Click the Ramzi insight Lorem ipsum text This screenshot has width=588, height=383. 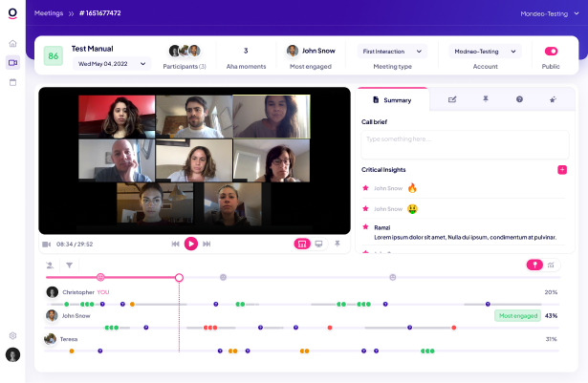coord(465,237)
